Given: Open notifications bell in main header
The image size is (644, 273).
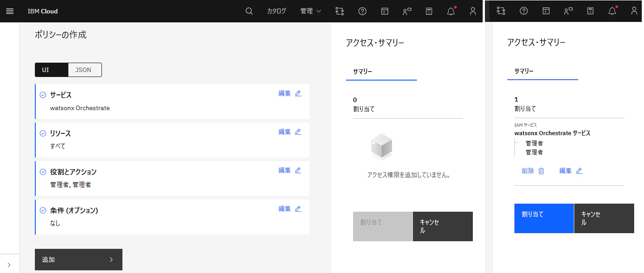Looking at the screenshot, I should pos(451,11).
